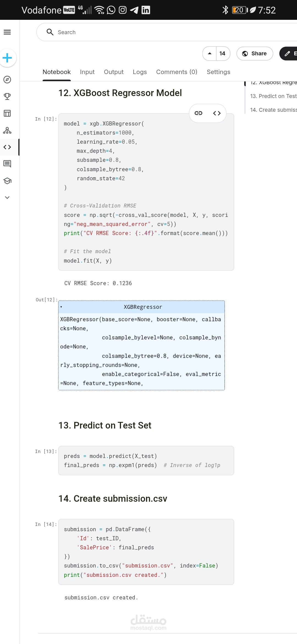
Task: Click the In [12] cell label
Action: (x=46, y=119)
